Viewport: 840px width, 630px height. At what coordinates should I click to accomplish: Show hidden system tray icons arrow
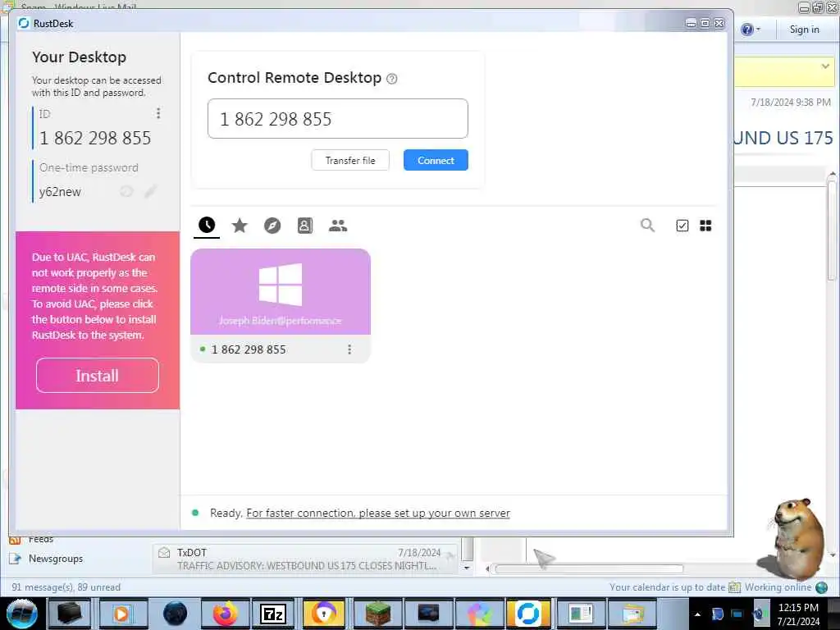pyautogui.click(x=697, y=614)
